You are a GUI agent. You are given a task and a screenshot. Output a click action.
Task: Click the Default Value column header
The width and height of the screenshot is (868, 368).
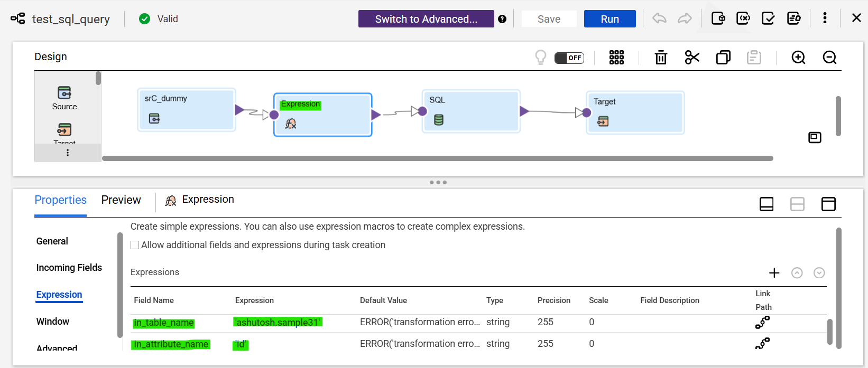click(x=383, y=300)
